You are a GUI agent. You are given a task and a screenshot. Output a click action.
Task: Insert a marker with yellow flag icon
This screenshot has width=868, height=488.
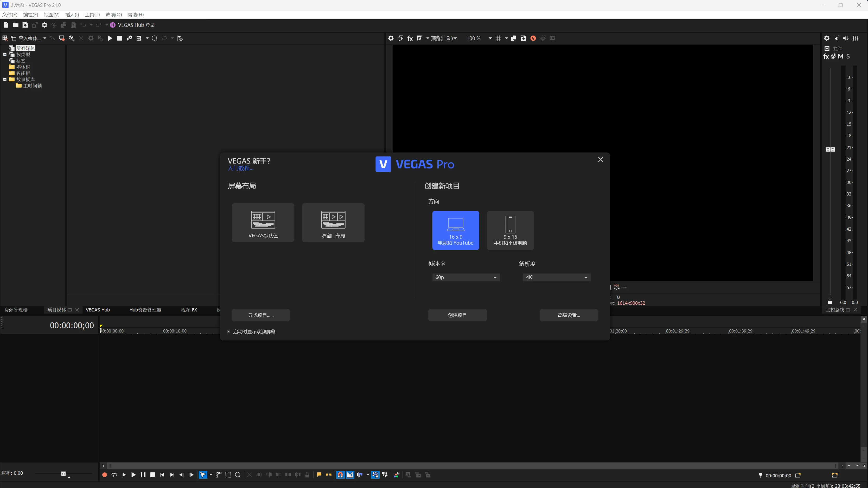click(319, 475)
